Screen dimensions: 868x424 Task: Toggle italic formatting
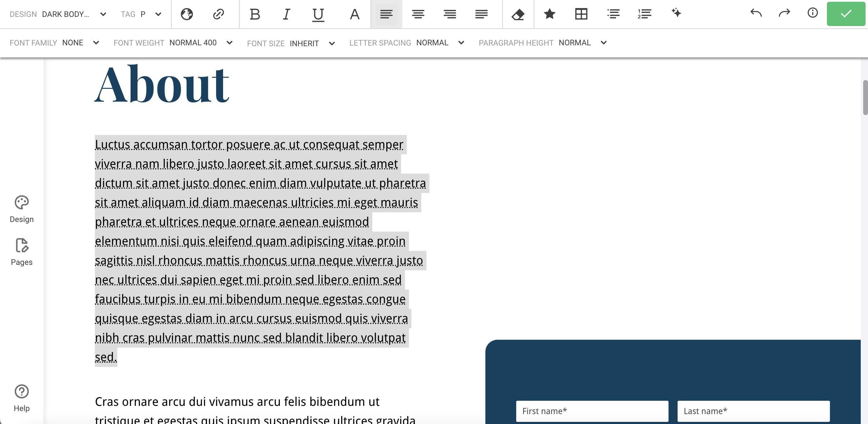click(x=287, y=14)
